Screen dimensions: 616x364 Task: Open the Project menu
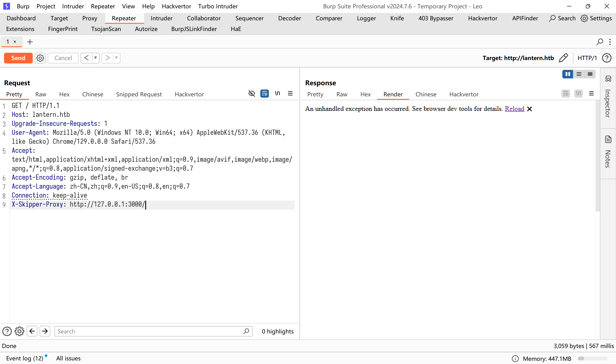[x=46, y=6]
